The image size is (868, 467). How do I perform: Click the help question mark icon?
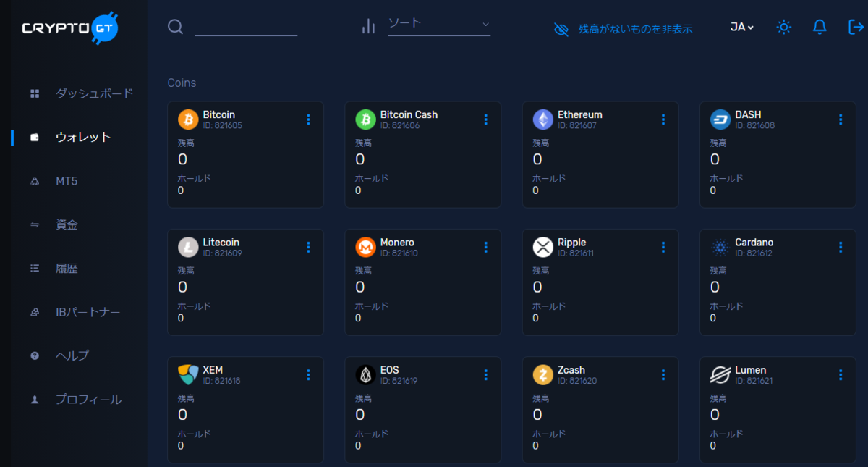click(x=34, y=355)
